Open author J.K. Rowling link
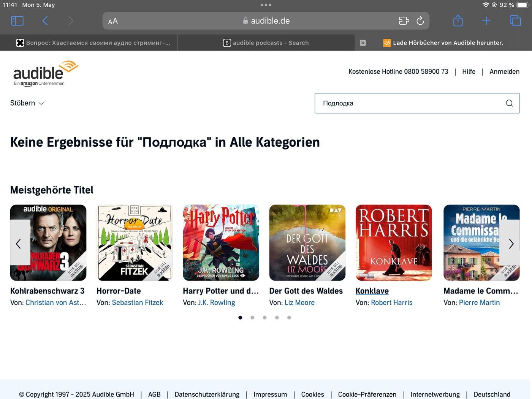 (217, 303)
